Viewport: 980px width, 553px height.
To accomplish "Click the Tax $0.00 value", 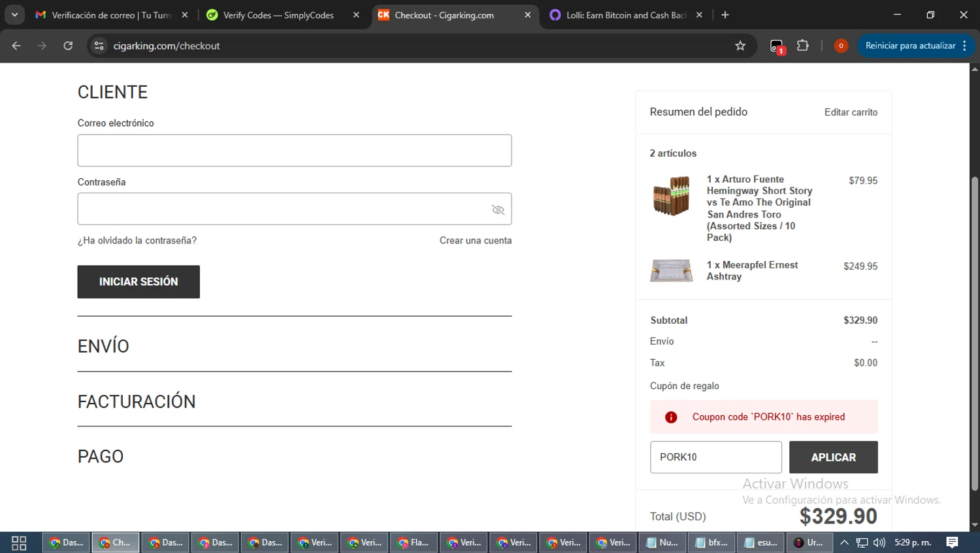I will point(866,363).
